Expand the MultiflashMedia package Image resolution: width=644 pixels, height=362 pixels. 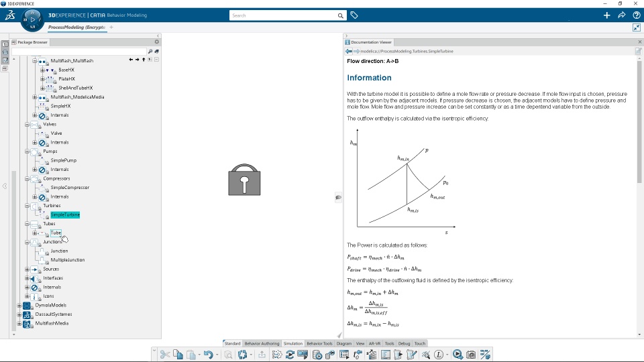19,323
